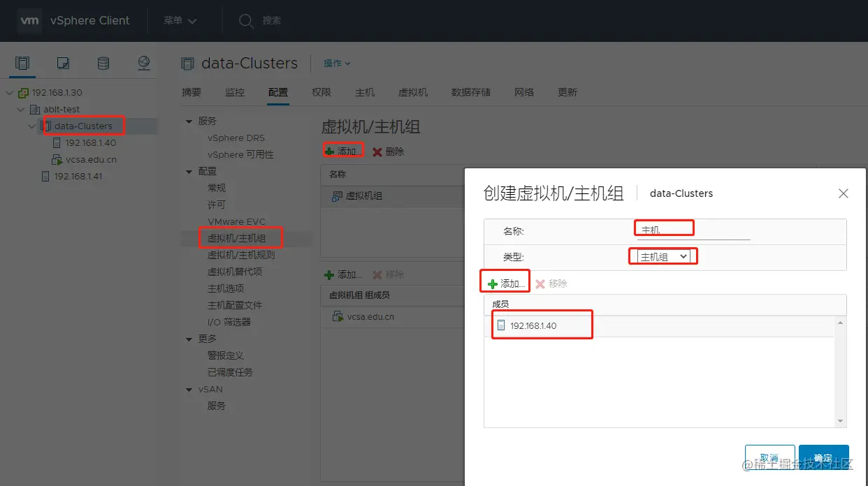Collapse the data-Clusters tree node
The width and height of the screenshot is (868, 486).
(32, 126)
